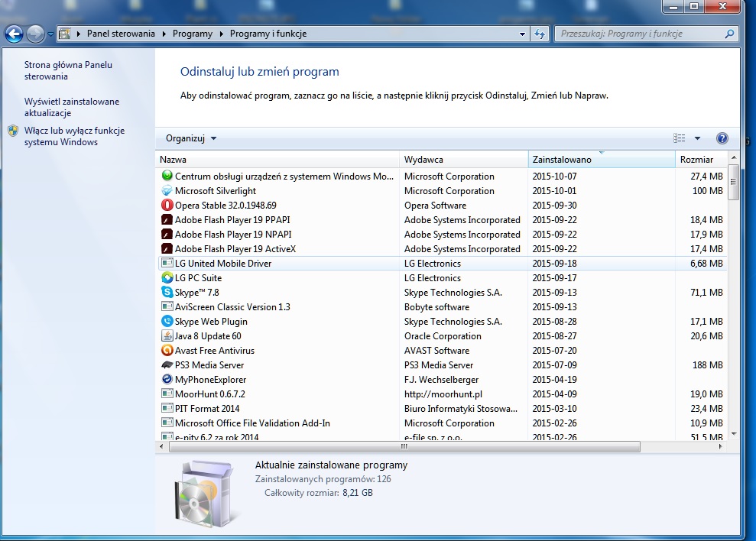Click the refresh button beside the address bar
This screenshot has width=756, height=541.
pos(540,34)
